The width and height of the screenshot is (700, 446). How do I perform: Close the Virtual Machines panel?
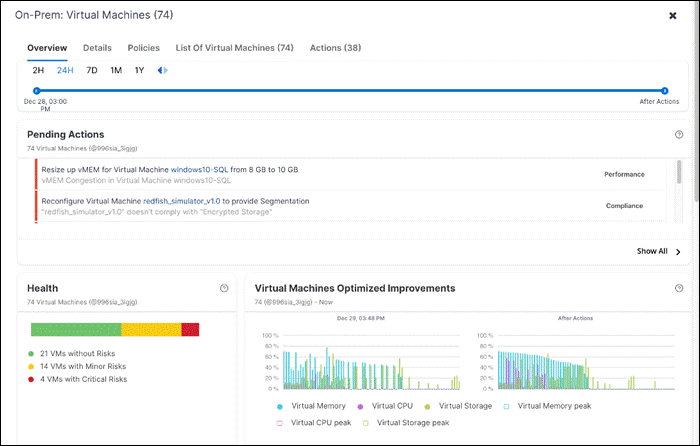coord(673,16)
